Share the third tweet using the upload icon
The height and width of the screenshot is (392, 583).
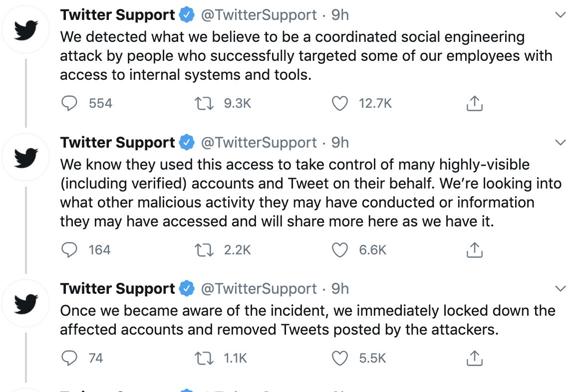click(474, 358)
